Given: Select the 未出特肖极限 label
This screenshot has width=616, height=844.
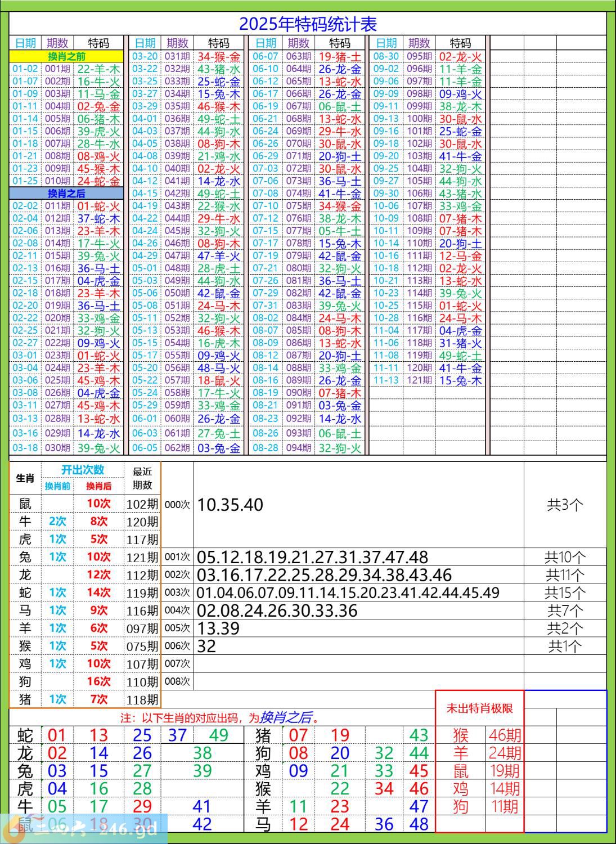Looking at the screenshot, I should [479, 708].
